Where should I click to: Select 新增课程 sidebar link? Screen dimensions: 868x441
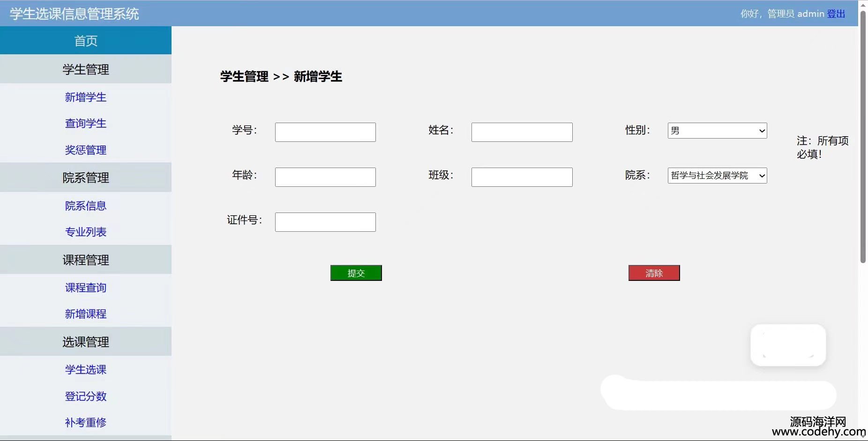(86, 314)
